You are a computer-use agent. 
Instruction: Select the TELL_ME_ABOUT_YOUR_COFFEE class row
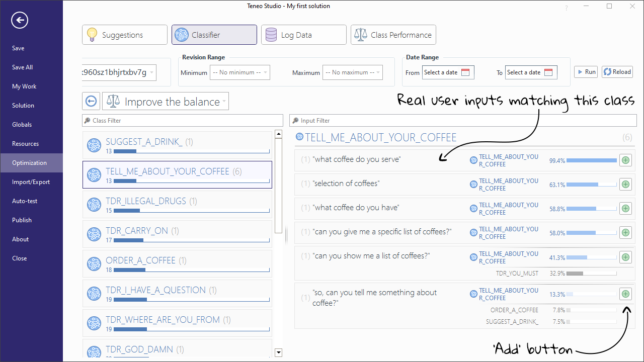pos(177,174)
